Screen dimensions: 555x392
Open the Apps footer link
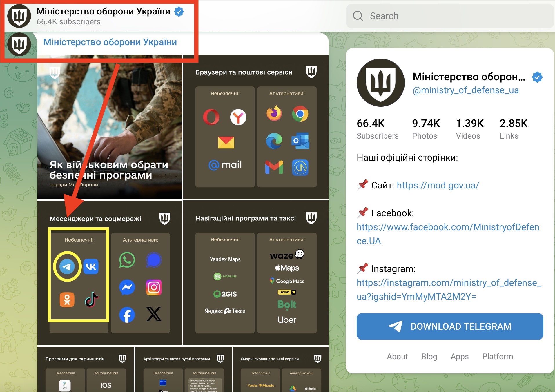point(460,356)
